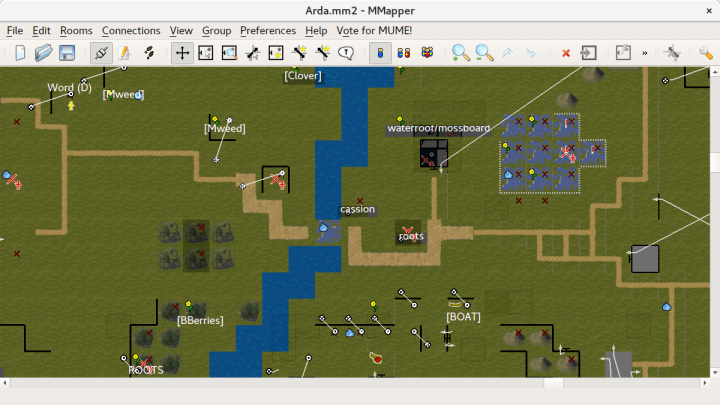Click the dark building room below waterroot/mossboard
This screenshot has height=405, width=720.
(x=434, y=153)
